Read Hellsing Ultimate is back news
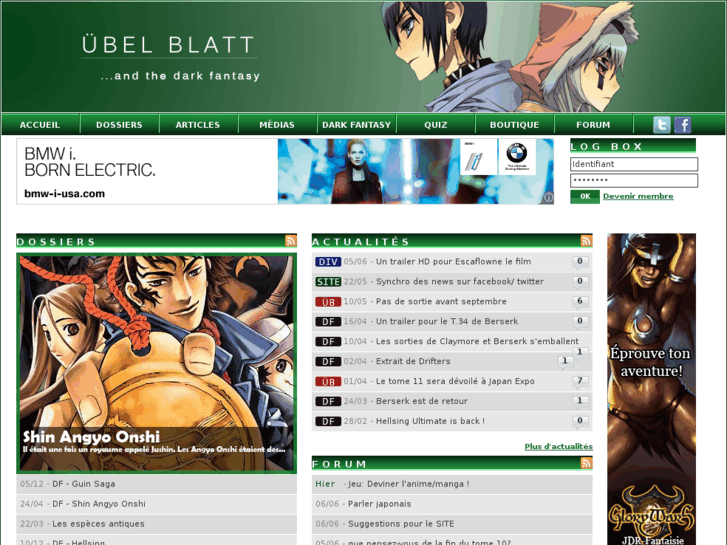727x545 pixels. pos(430,421)
